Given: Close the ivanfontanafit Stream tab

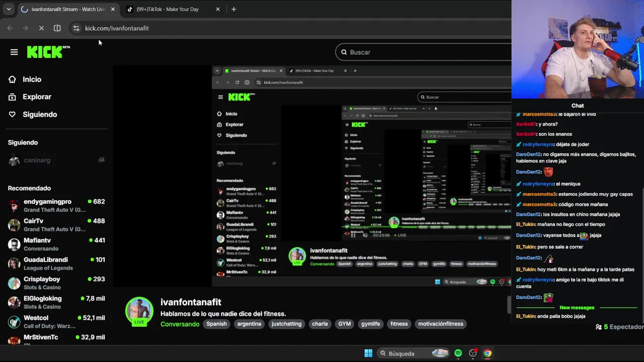Looking at the screenshot, I should coord(113,9).
